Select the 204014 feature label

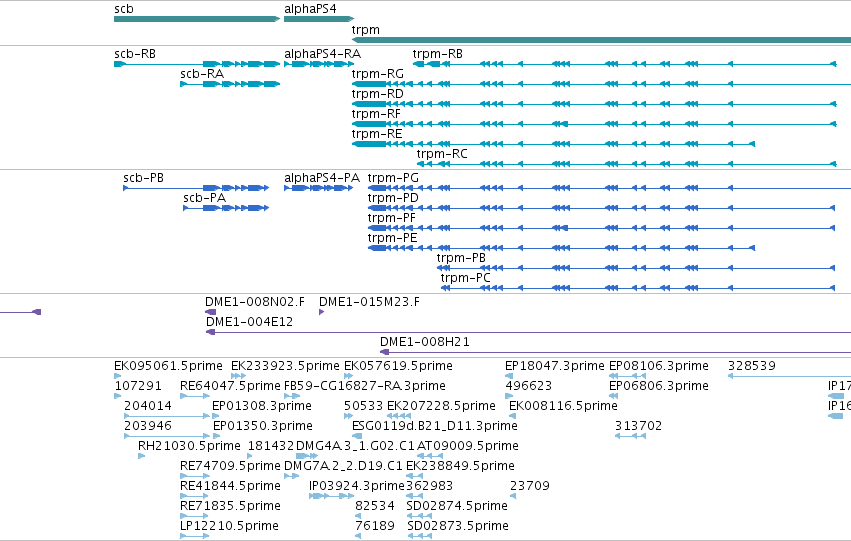pos(148,406)
